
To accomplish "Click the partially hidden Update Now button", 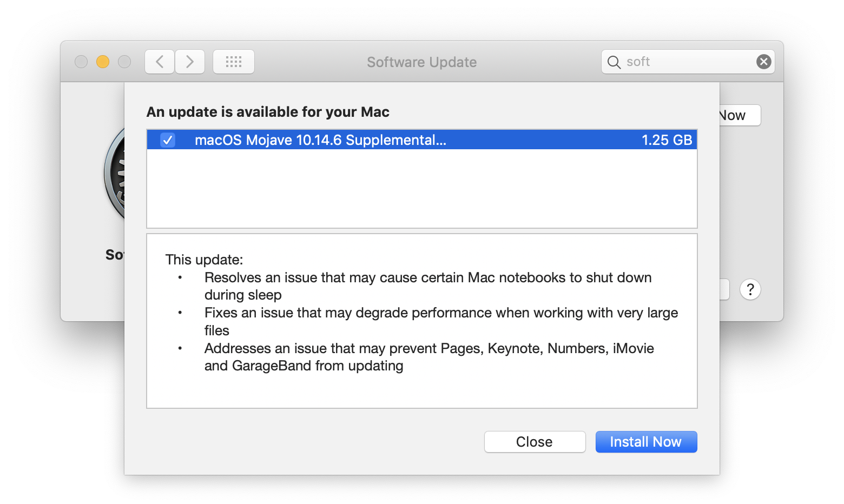I will point(739,115).
